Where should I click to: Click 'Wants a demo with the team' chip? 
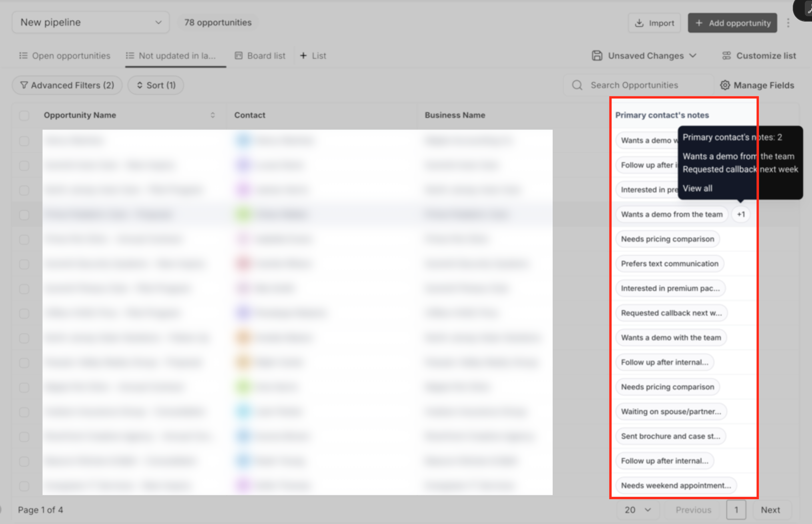(671, 338)
